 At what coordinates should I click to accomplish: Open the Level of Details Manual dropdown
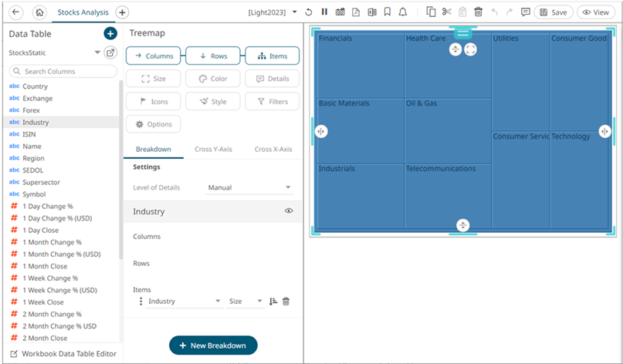(x=249, y=187)
